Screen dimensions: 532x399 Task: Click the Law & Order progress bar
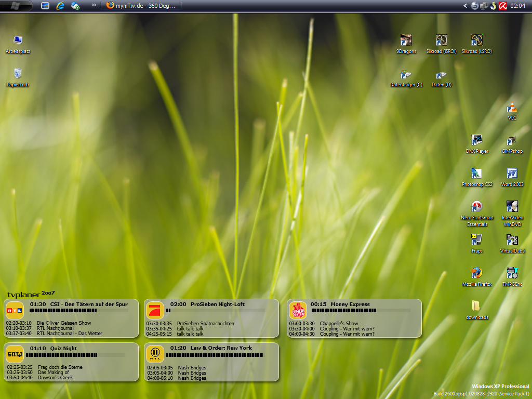click(215, 355)
